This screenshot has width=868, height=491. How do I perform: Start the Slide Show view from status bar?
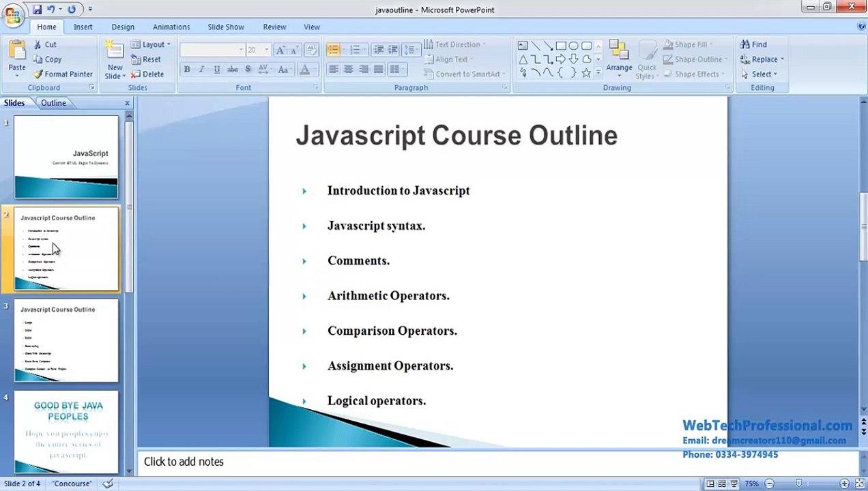click(734, 483)
